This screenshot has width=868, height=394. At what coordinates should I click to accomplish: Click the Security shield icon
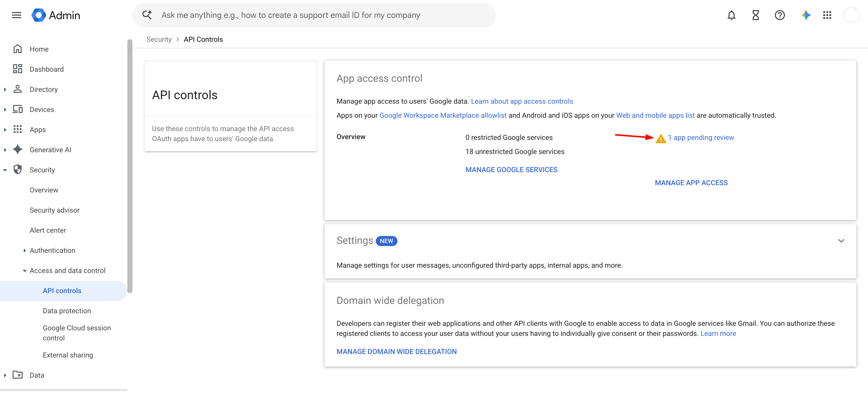coord(18,170)
